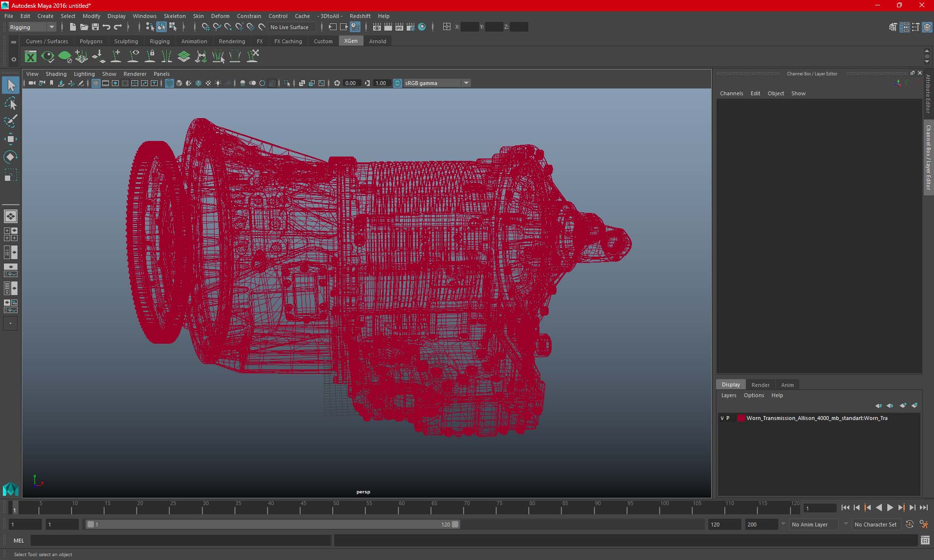Select the Paint Selection tool
934x560 pixels.
10,121
